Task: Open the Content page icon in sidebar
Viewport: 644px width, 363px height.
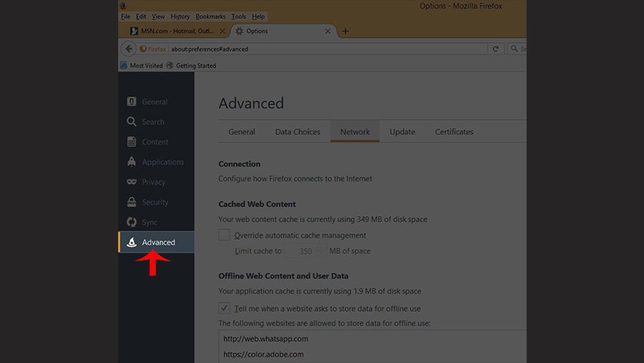Action: pyautogui.click(x=132, y=142)
